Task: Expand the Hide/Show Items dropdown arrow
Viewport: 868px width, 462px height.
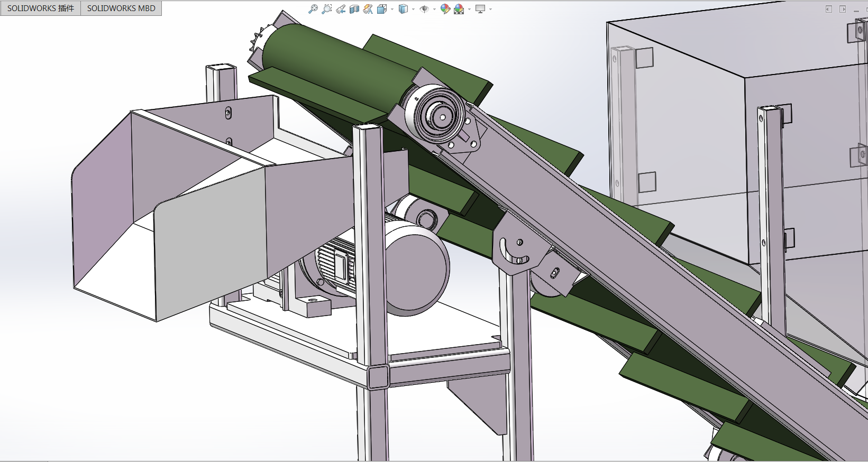Action: [x=434, y=9]
